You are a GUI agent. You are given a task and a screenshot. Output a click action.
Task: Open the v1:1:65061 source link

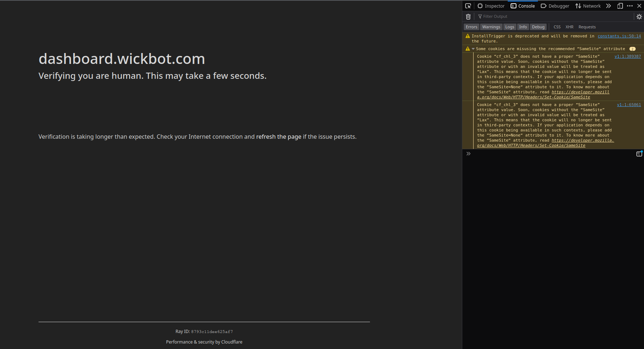click(x=629, y=105)
